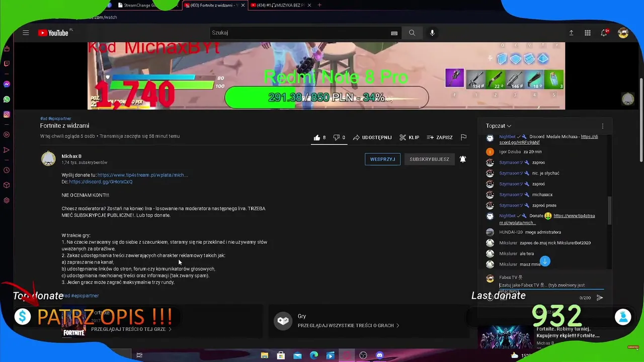Browse all gaming content under Gry
The image size is (644, 362).
coord(348,325)
